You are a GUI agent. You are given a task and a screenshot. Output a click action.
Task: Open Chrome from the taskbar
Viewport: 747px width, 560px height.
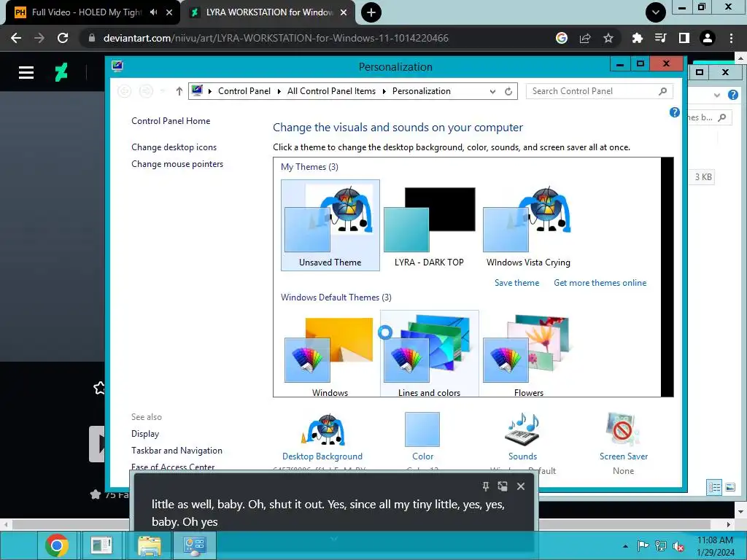(57, 545)
